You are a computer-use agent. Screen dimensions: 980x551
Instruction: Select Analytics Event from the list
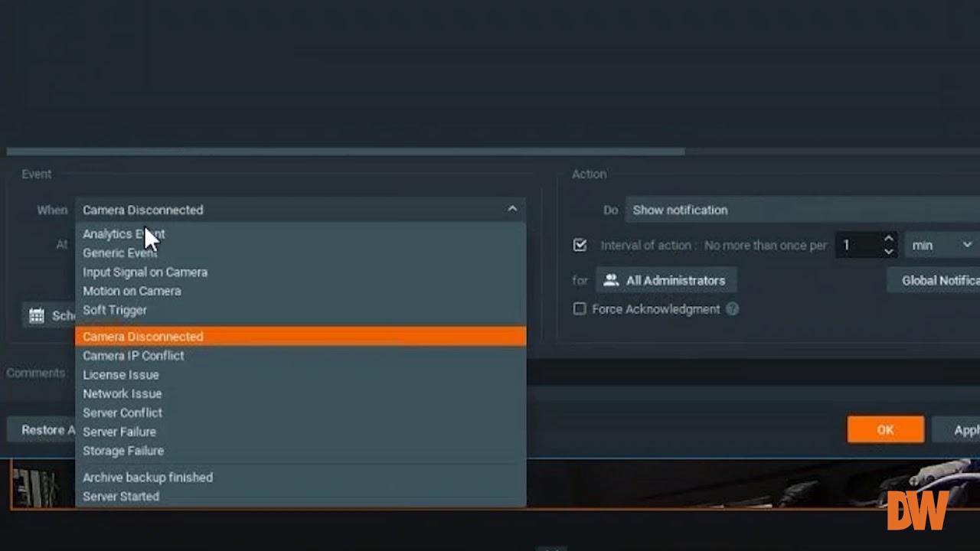tap(300, 234)
